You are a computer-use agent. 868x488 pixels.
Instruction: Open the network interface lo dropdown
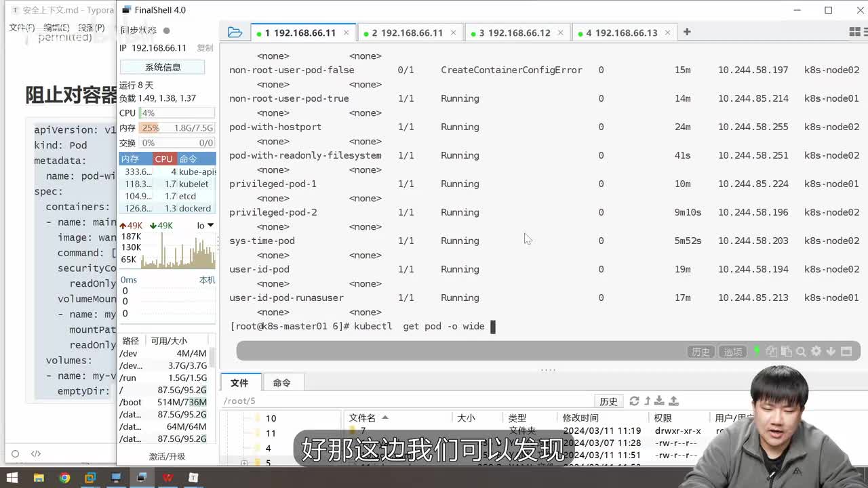coord(205,226)
